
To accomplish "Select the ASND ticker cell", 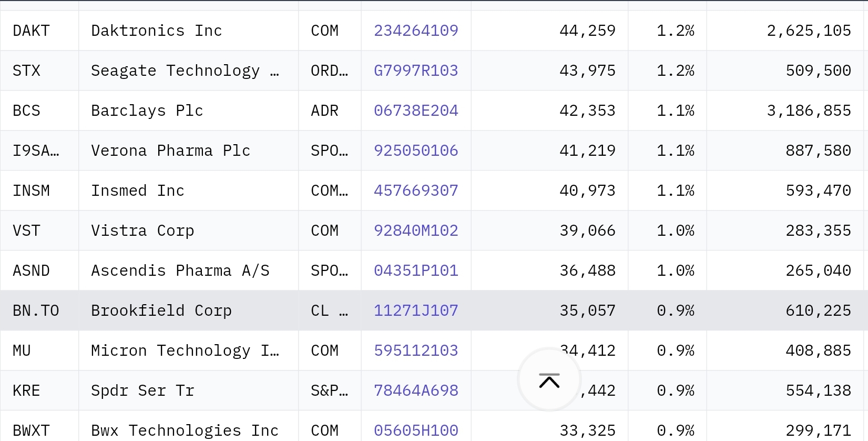I will (39, 270).
